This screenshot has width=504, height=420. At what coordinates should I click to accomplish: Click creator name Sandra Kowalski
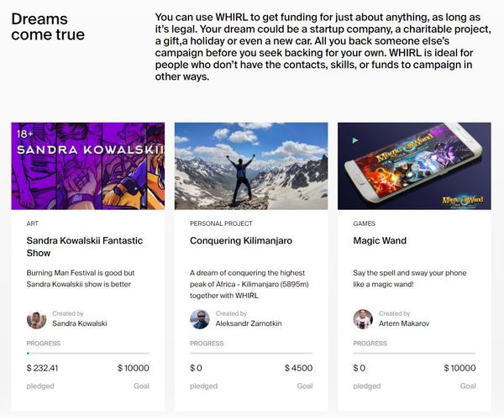tap(80, 323)
